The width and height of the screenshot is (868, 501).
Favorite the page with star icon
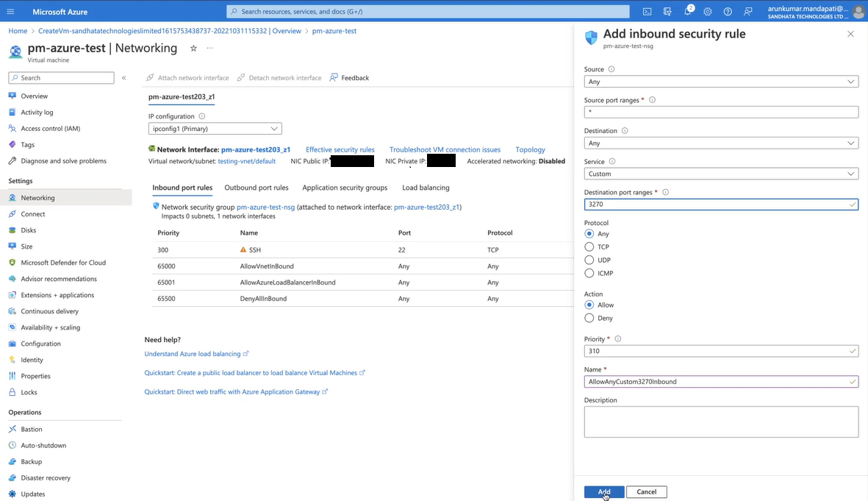[193, 49]
